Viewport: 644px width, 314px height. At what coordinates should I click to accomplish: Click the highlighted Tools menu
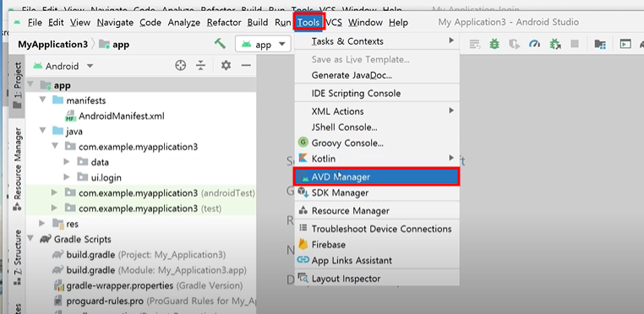coord(308,23)
